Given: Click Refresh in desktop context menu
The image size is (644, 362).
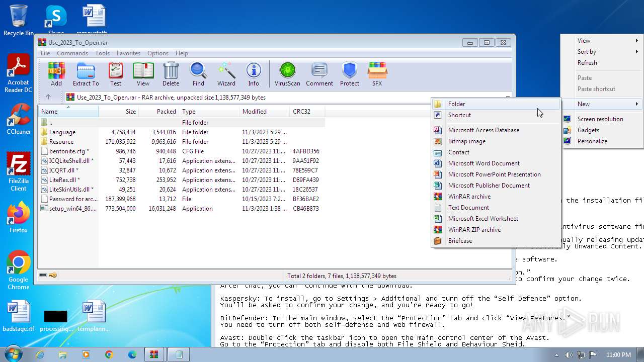Looking at the screenshot, I should click(x=602, y=63).
